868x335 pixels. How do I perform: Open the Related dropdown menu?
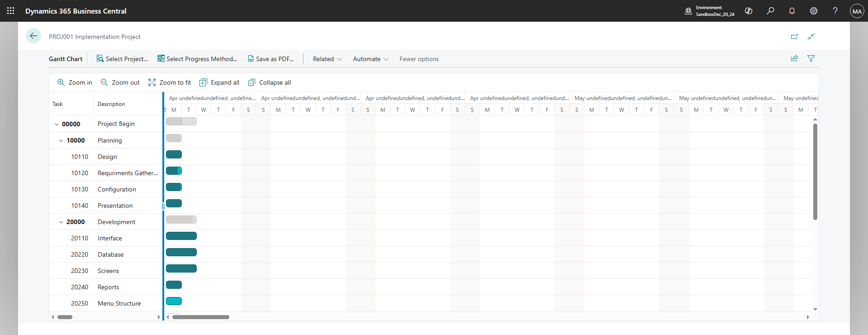pos(327,59)
